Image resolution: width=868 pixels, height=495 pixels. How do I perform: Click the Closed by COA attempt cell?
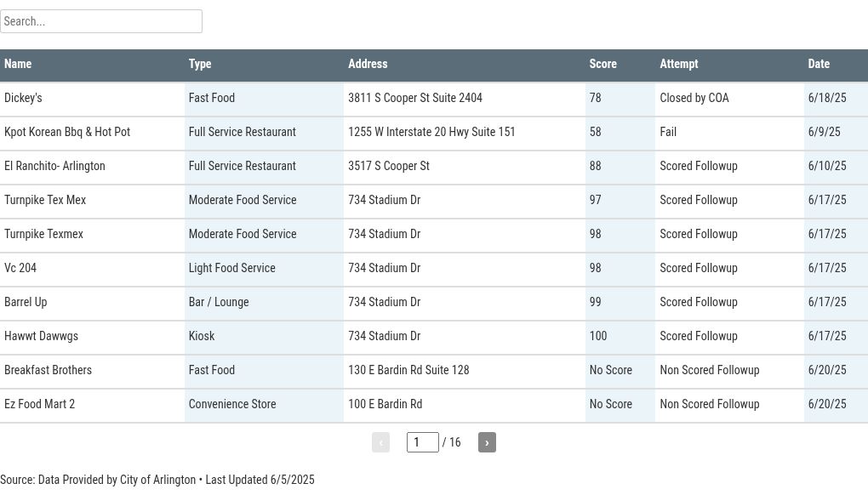(694, 98)
